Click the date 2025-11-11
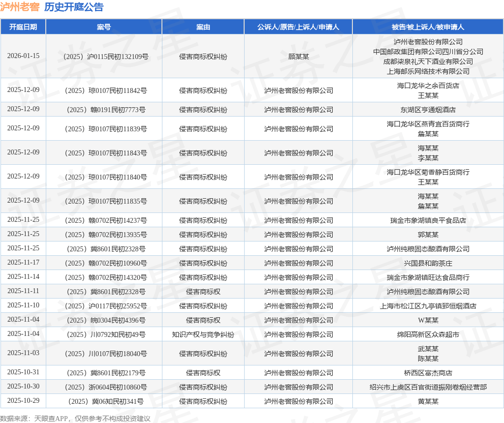 (x=23, y=291)
